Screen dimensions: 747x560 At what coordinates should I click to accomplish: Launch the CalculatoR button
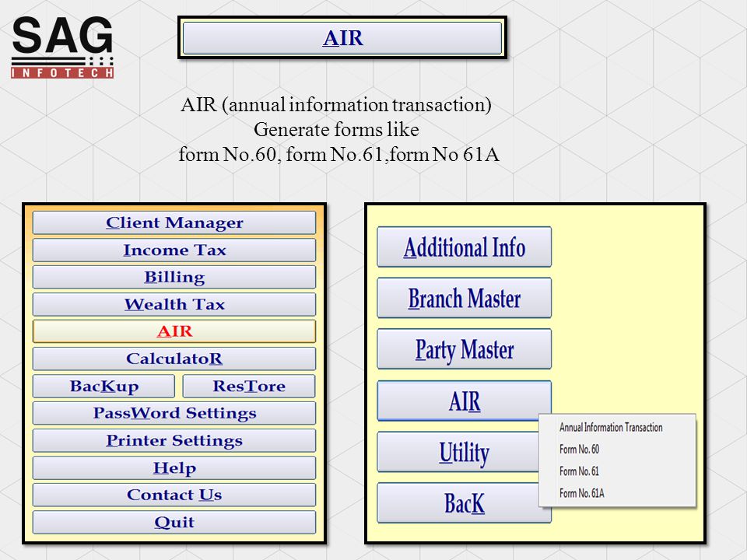(x=174, y=359)
